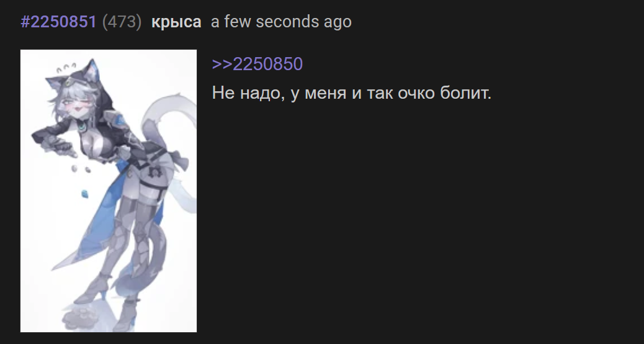The width and height of the screenshot is (644, 344).
Task: Click the poster name крыса
Action: [x=176, y=22]
